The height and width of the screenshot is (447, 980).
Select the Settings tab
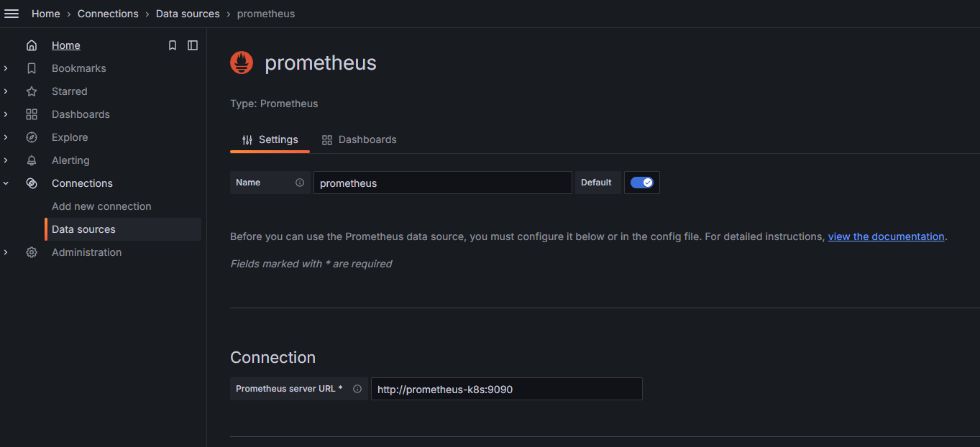[270, 139]
